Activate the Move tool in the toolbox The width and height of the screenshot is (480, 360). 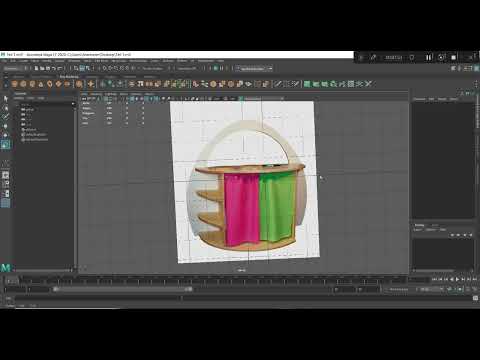click(x=5, y=126)
